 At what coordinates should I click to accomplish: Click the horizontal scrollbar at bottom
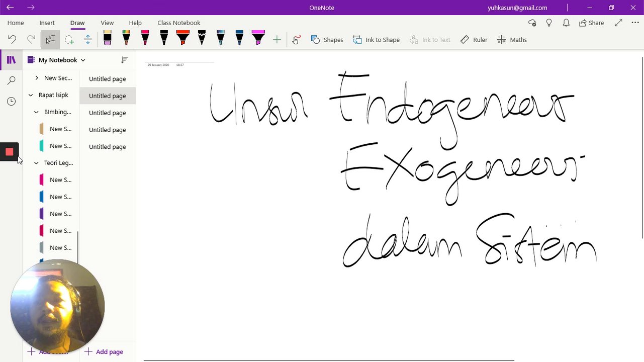pyautogui.click(x=329, y=360)
